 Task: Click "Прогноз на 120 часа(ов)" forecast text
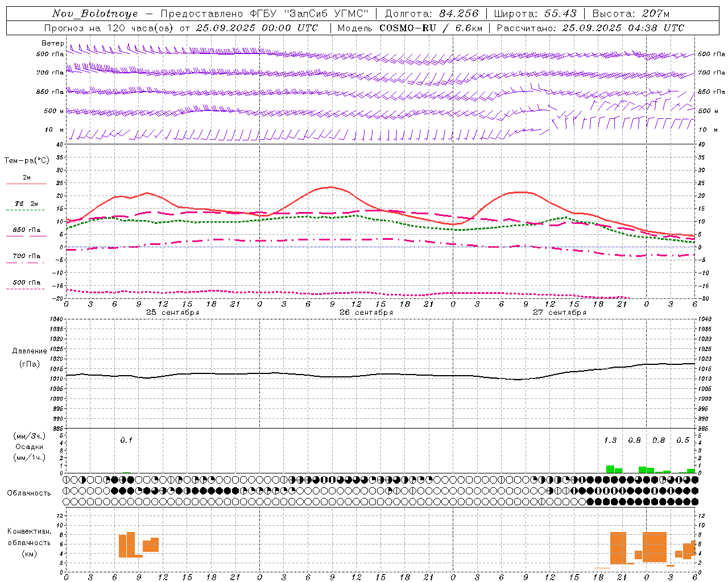[109, 28]
